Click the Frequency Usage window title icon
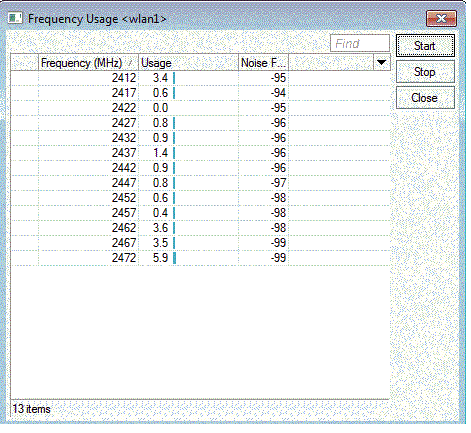This screenshot has height=433, width=471. [15, 18]
